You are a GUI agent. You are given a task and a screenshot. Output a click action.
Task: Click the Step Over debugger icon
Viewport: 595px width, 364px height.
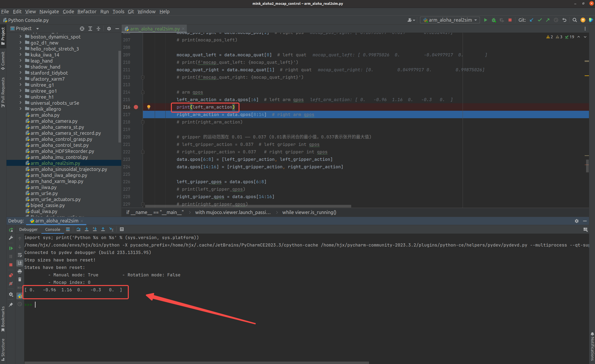(78, 229)
